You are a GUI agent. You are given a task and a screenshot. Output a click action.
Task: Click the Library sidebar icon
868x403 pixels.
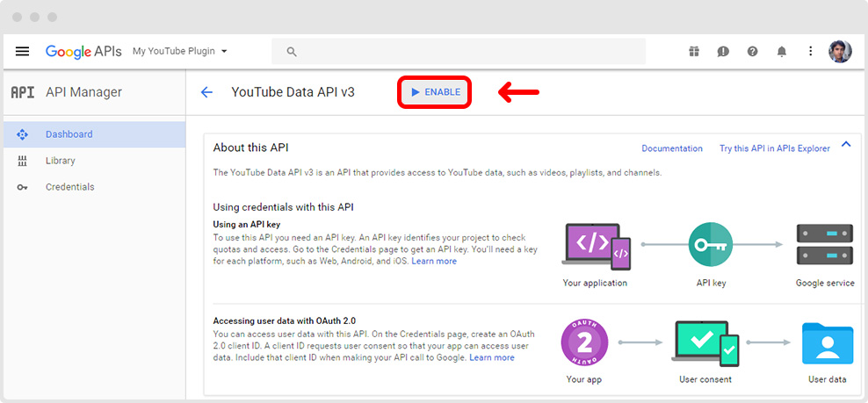[x=22, y=161]
